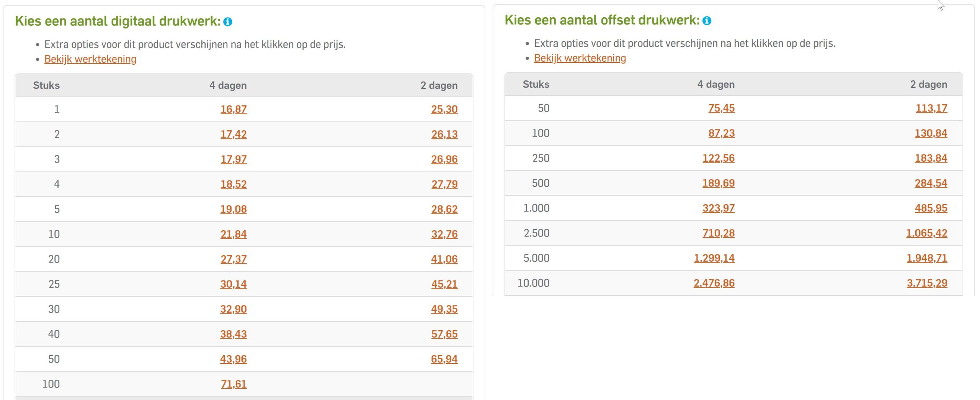Select digital price 71,61 for 100 stuks
The width and height of the screenshot is (980, 400).
tap(234, 384)
